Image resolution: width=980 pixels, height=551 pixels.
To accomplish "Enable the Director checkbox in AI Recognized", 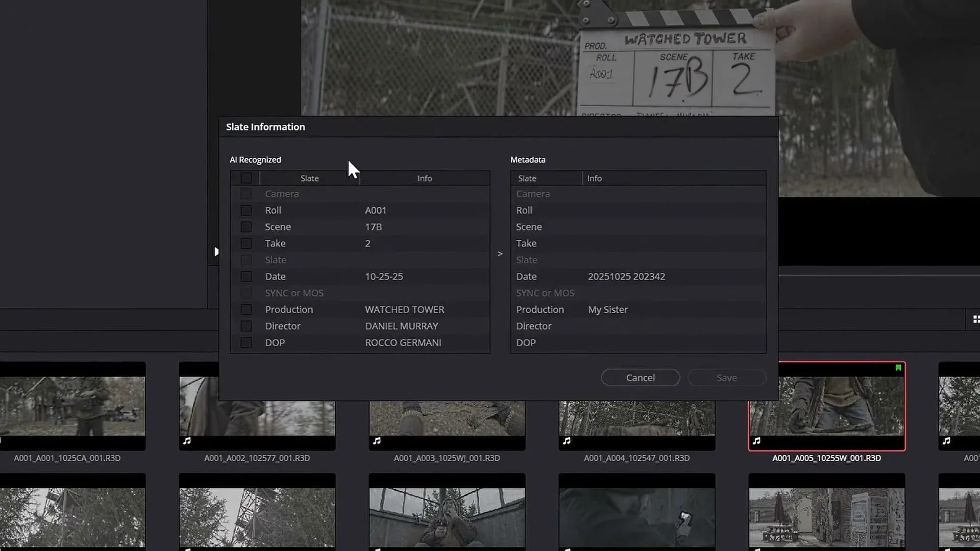I will click(x=246, y=326).
